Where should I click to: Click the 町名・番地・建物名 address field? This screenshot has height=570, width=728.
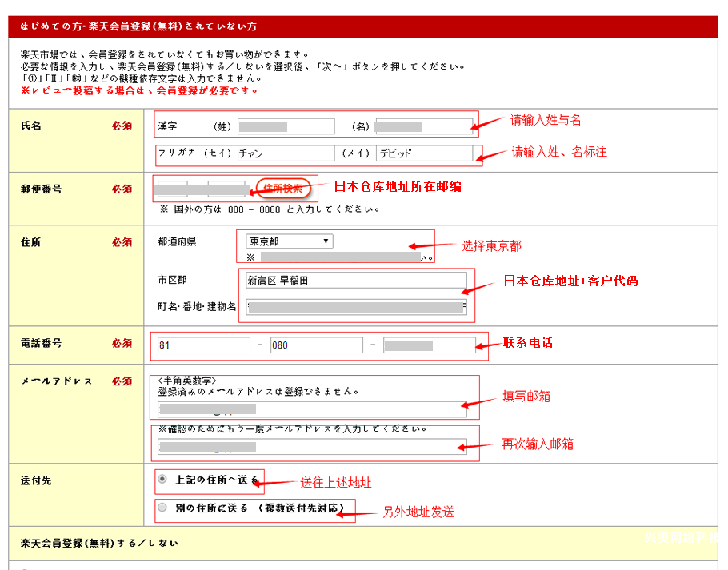[x=356, y=307]
